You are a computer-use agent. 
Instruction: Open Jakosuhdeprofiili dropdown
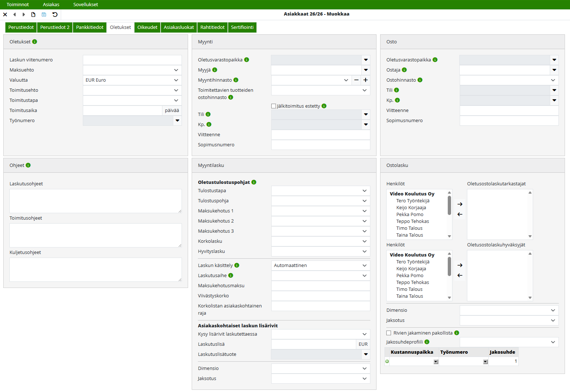(x=509, y=342)
